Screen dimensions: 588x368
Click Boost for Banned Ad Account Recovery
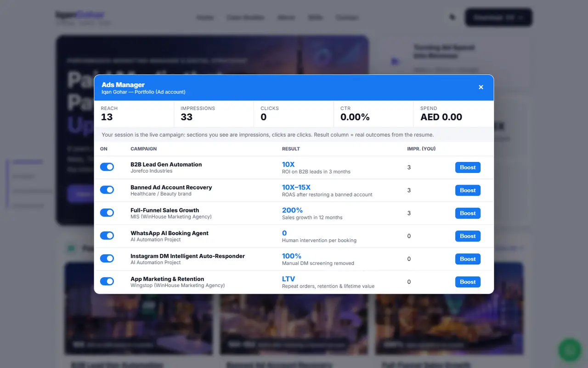click(468, 190)
